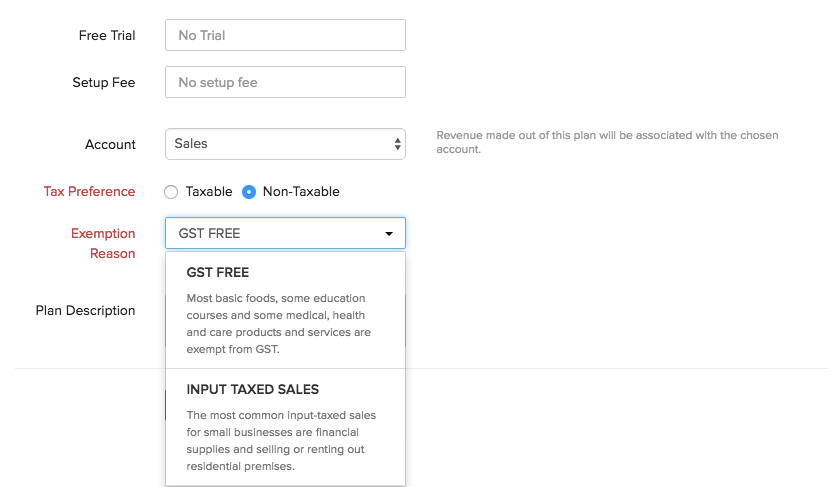Click the up-down arrows on Account select
The width and height of the screenshot is (838, 487).
tap(397, 144)
